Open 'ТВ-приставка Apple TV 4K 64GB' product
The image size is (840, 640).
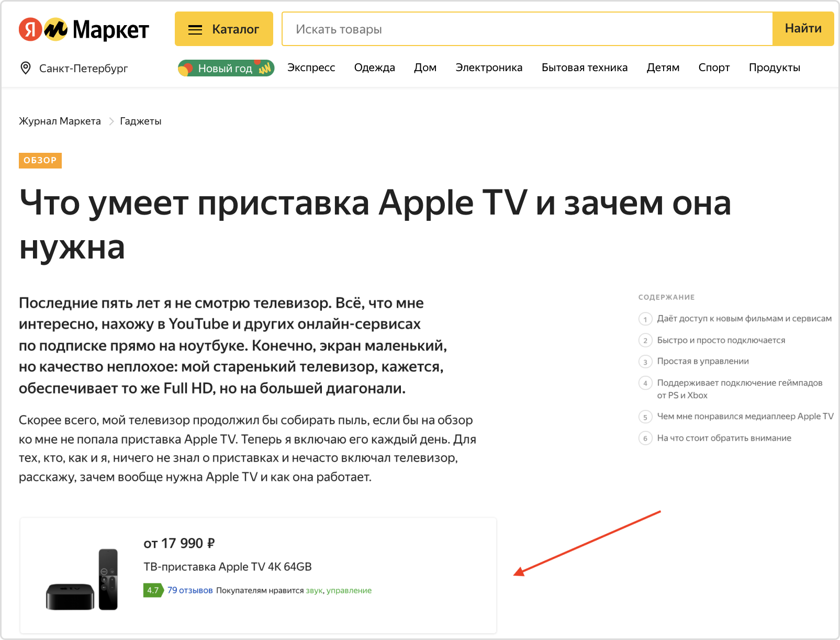(x=228, y=567)
